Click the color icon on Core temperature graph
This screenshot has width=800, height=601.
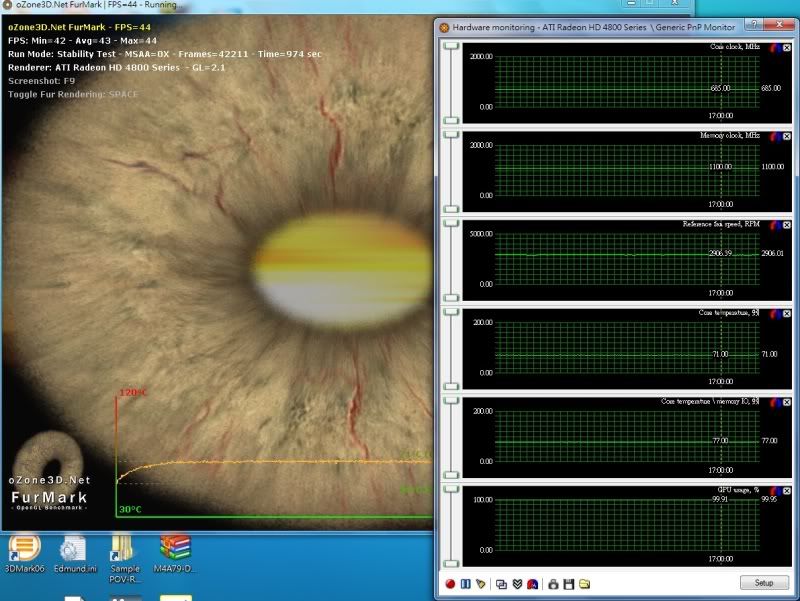[776, 314]
